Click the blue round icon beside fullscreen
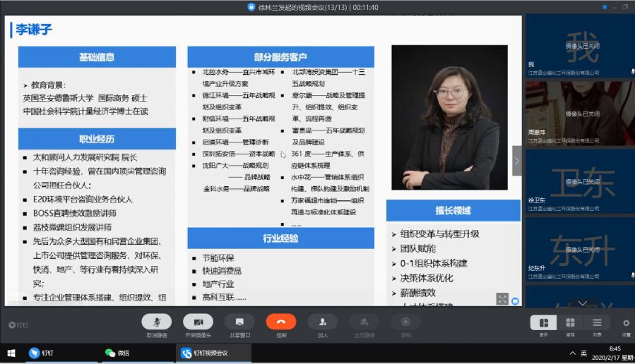Image resolution: width=635 pixels, height=364 pixels. tap(515, 301)
